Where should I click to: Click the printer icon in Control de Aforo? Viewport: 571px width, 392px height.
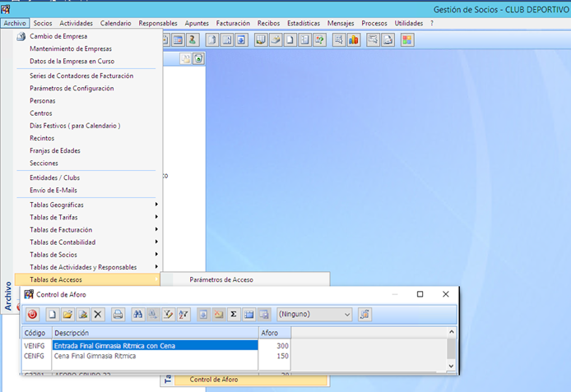point(118,314)
